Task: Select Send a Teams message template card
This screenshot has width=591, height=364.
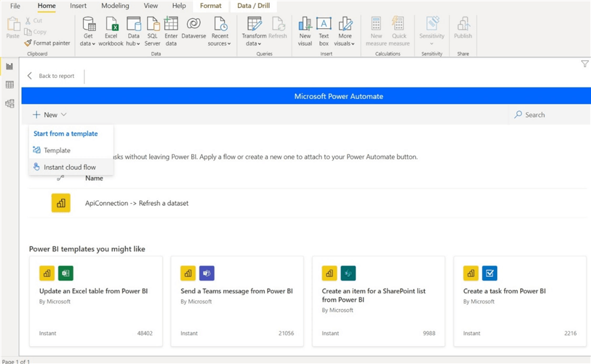Action: click(x=236, y=300)
